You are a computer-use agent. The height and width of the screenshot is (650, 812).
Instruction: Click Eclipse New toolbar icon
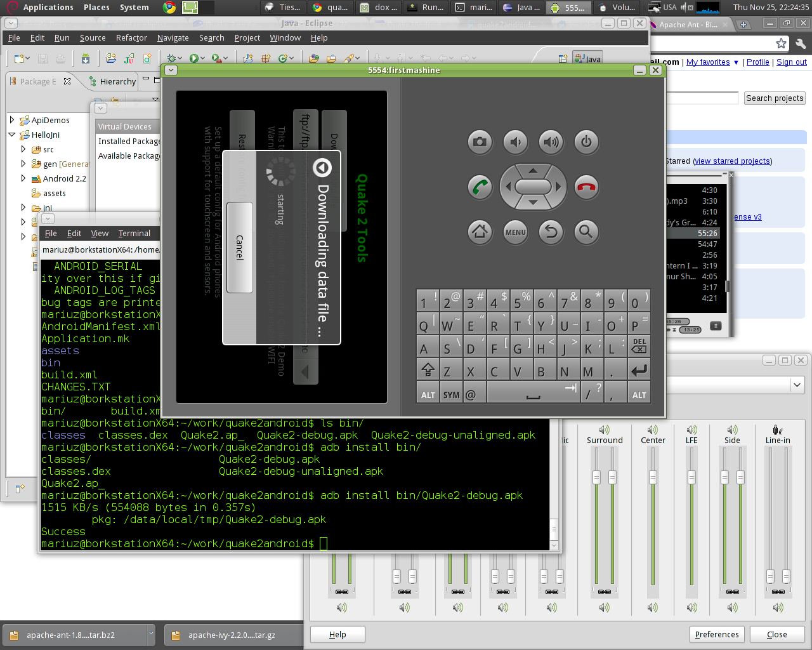19,58
